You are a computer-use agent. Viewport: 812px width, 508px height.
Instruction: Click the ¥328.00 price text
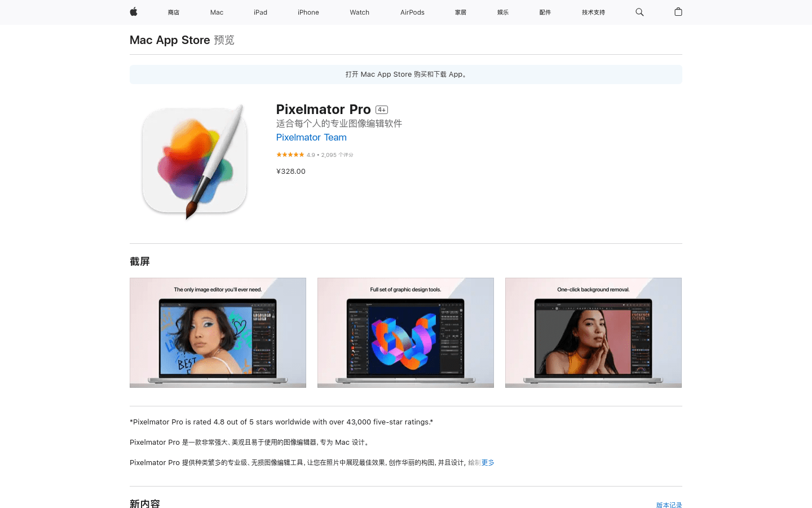[291, 171]
